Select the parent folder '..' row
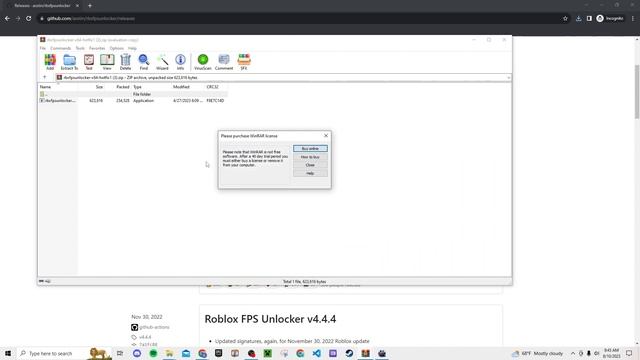The height and width of the screenshot is (360, 640). point(133,94)
